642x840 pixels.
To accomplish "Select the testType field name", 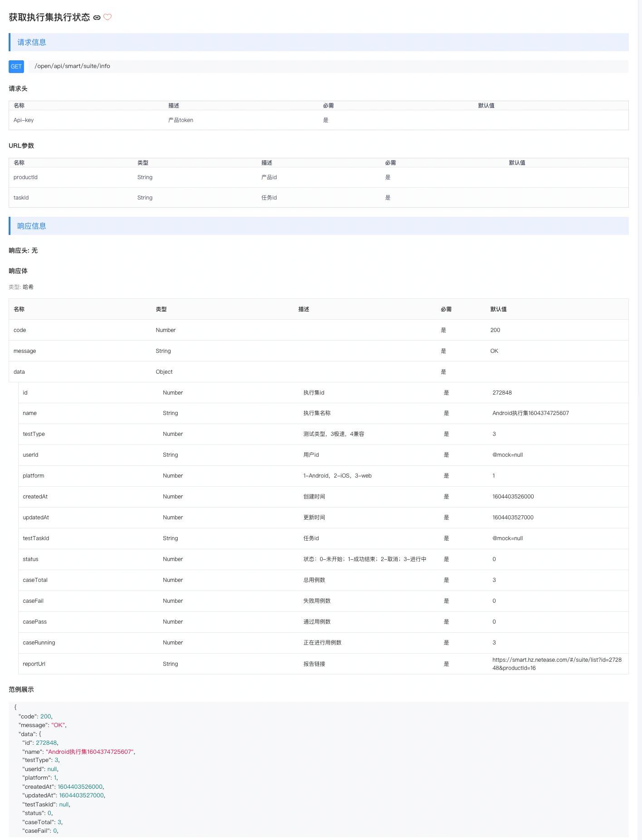I will (x=34, y=434).
